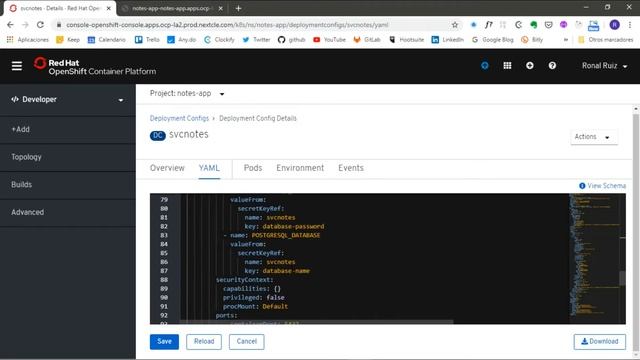
Task: Open the Events tab
Action: tap(351, 168)
